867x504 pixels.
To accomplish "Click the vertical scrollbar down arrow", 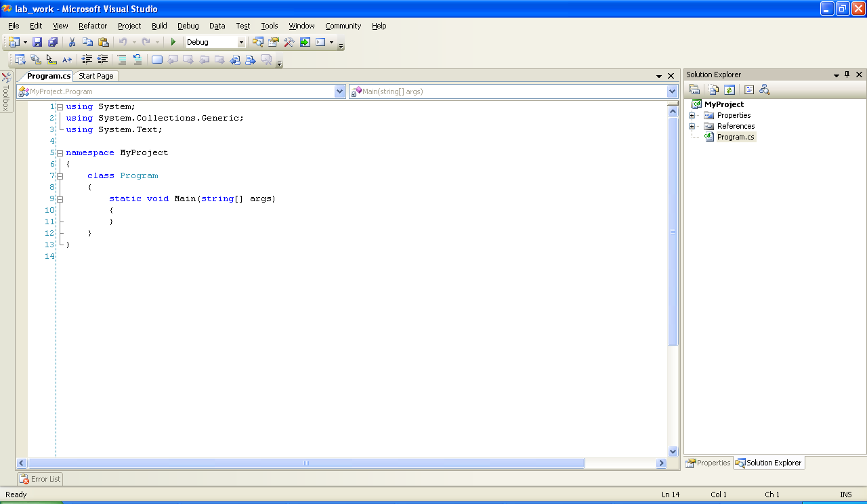I will (673, 451).
